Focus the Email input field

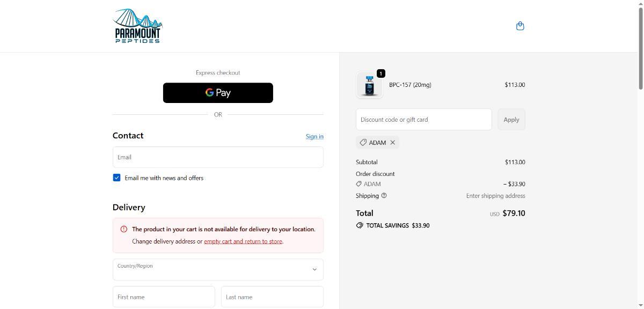click(218, 157)
